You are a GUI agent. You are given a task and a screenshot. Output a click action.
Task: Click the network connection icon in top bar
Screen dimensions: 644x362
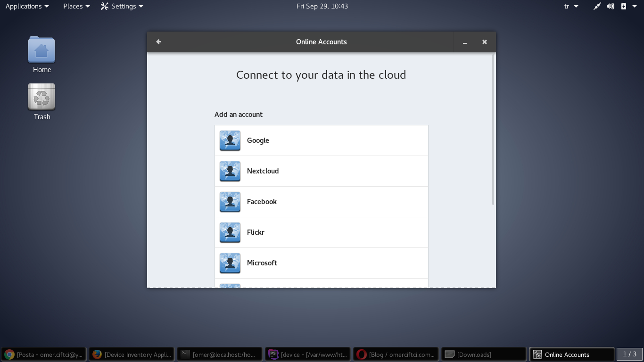click(597, 6)
